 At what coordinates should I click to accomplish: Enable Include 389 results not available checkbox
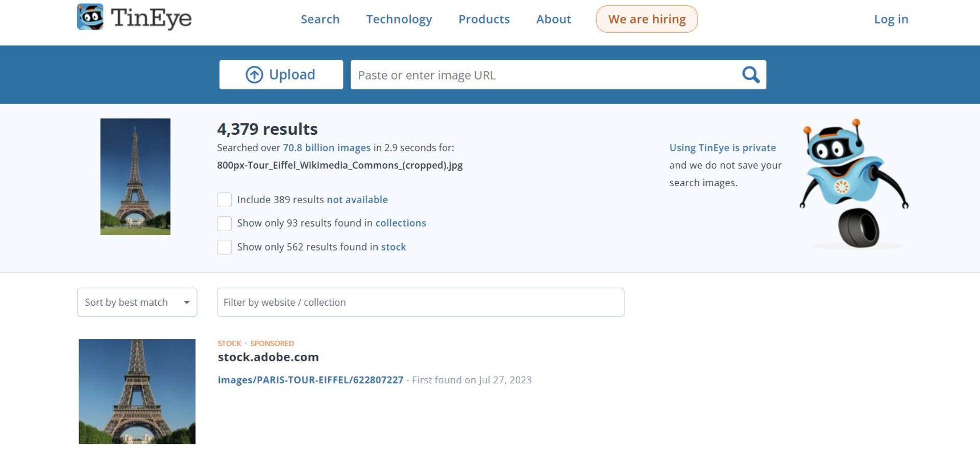pyautogui.click(x=225, y=200)
